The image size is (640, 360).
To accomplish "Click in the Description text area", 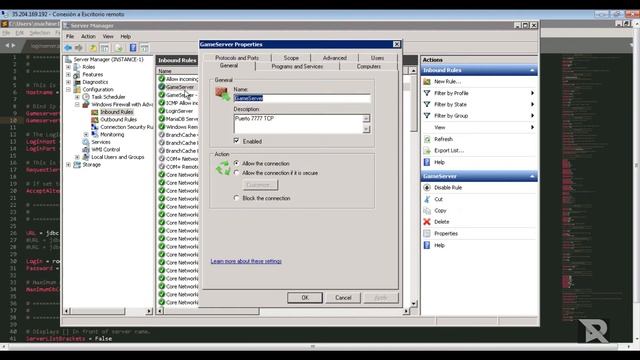I will pos(299,124).
